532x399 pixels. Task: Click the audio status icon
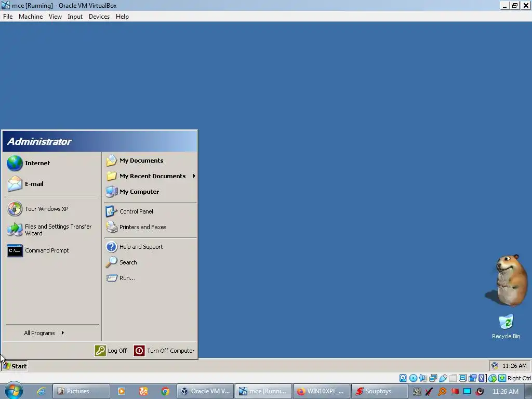coord(423,378)
